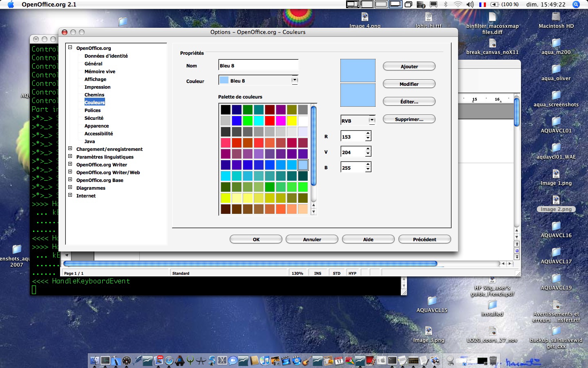Select Général in options tree

[94, 64]
